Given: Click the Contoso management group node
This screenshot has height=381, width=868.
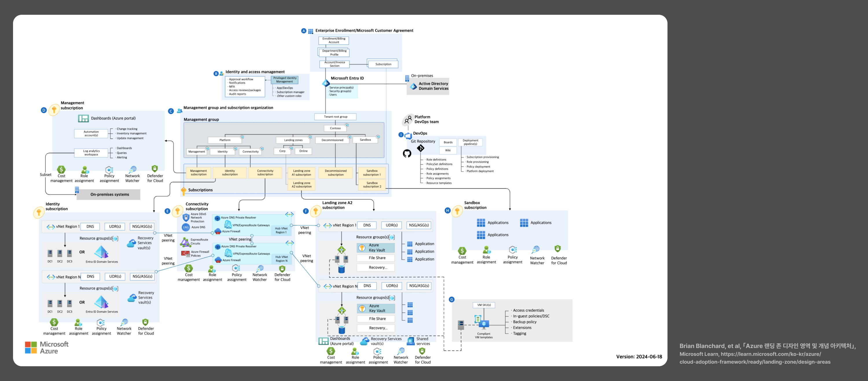Looking at the screenshot, I should (x=335, y=128).
